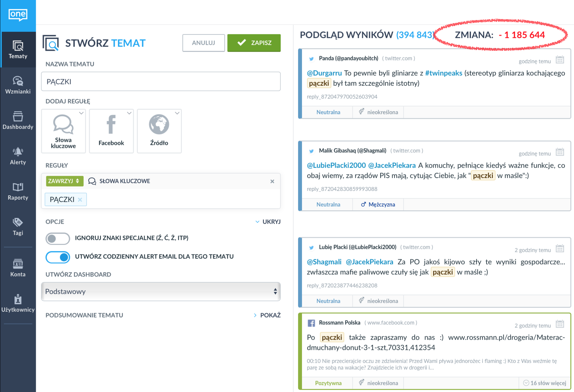
Task: Open the Tagi sidebar icon
Action: (18, 226)
